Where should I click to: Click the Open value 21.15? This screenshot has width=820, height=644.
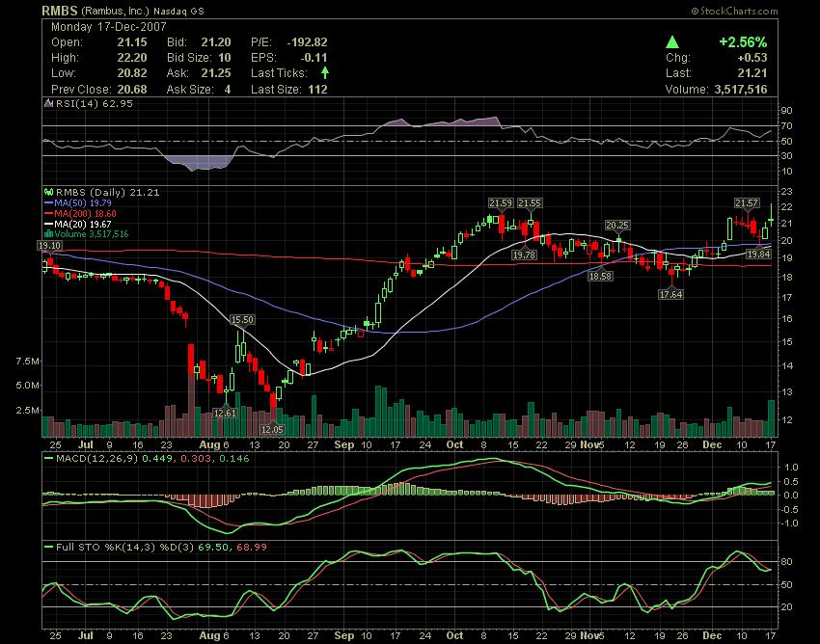pyautogui.click(x=132, y=42)
